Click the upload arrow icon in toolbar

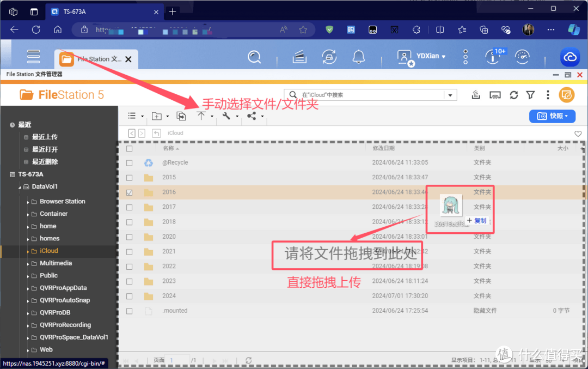(201, 116)
